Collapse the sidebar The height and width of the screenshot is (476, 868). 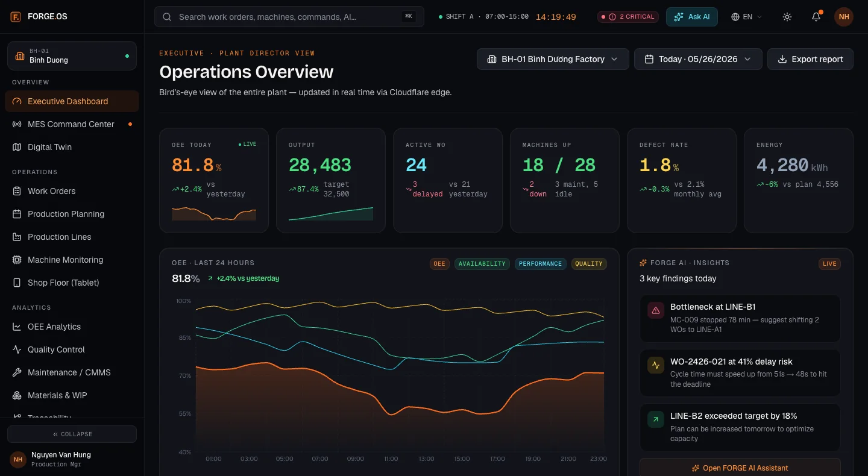pyautogui.click(x=72, y=434)
